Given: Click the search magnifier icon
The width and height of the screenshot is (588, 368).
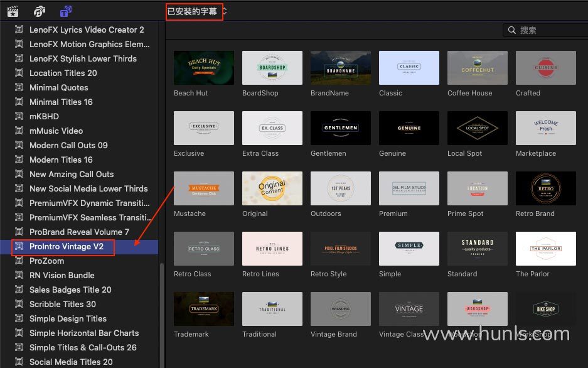Looking at the screenshot, I should pyautogui.click(x=512, y=30).
